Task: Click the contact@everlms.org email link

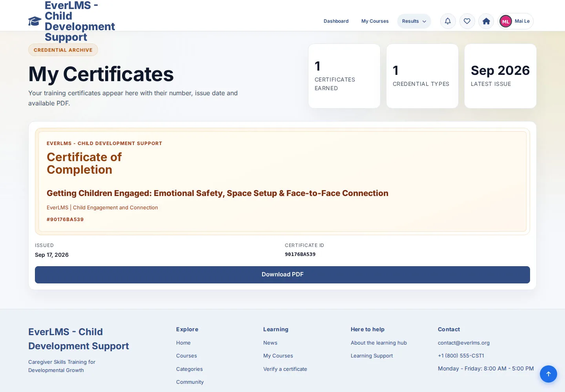Action: click(464, 343)
